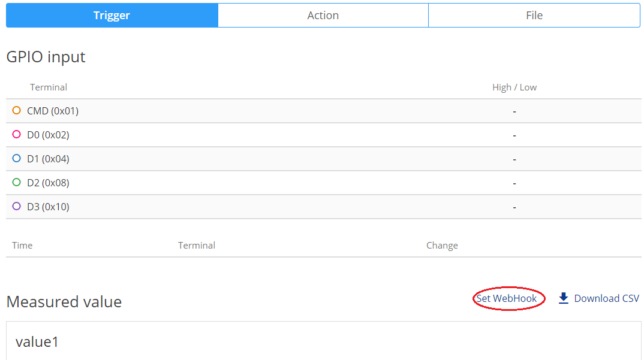Click the Terminal column header

click(x=49, y=87)
